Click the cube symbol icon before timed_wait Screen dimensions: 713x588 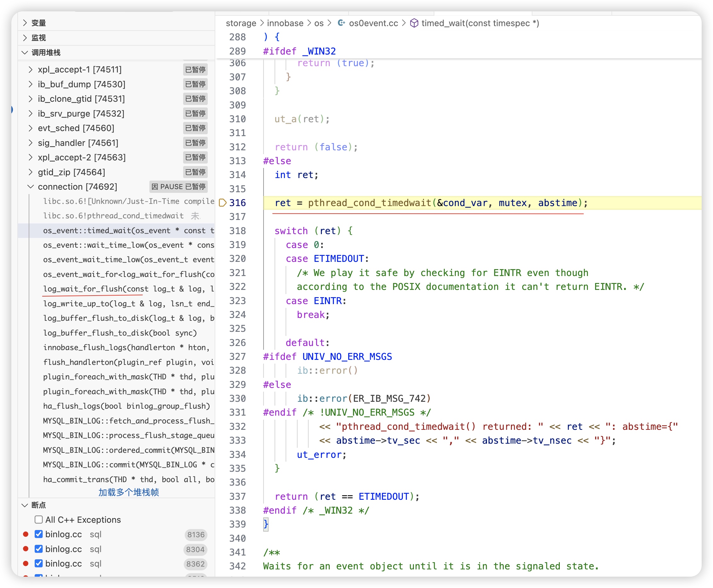pos(414,23)
